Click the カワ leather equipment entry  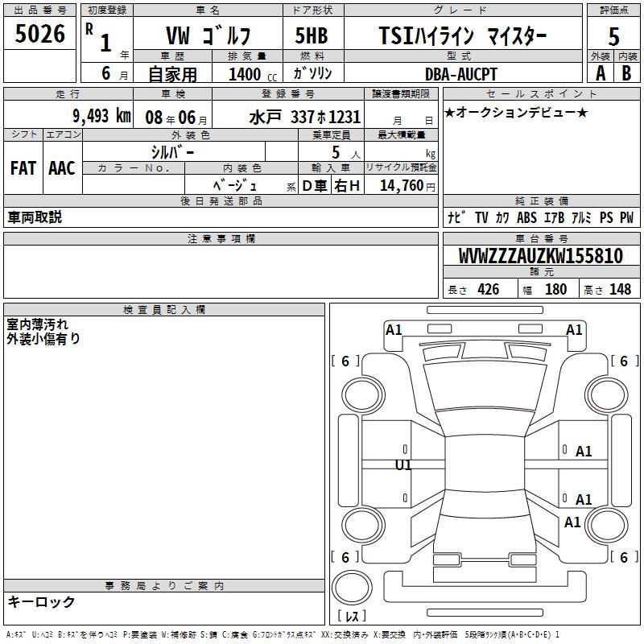[502, 217]
